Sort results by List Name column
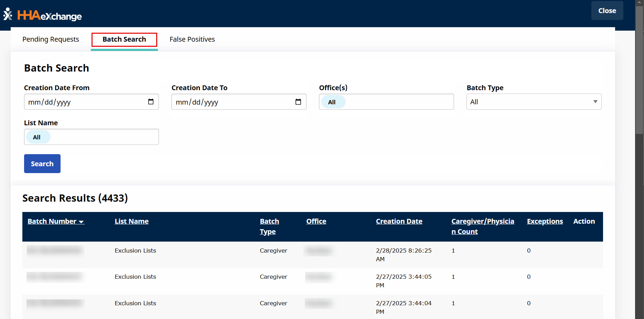 coord(131,221)
